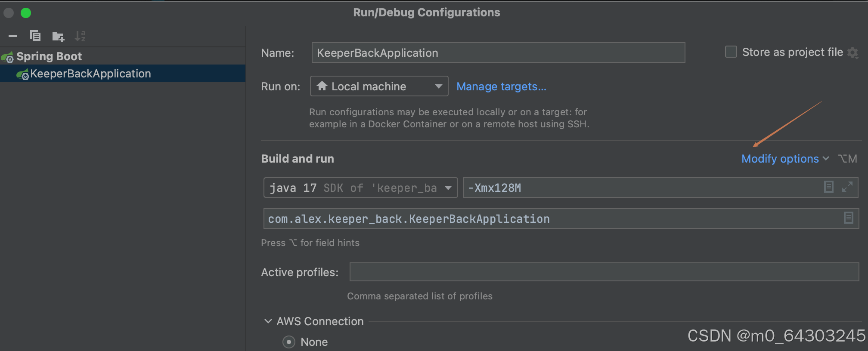Click the remove configuration minus icon
This screenshot has width=868, height=351.
[13, 36]
